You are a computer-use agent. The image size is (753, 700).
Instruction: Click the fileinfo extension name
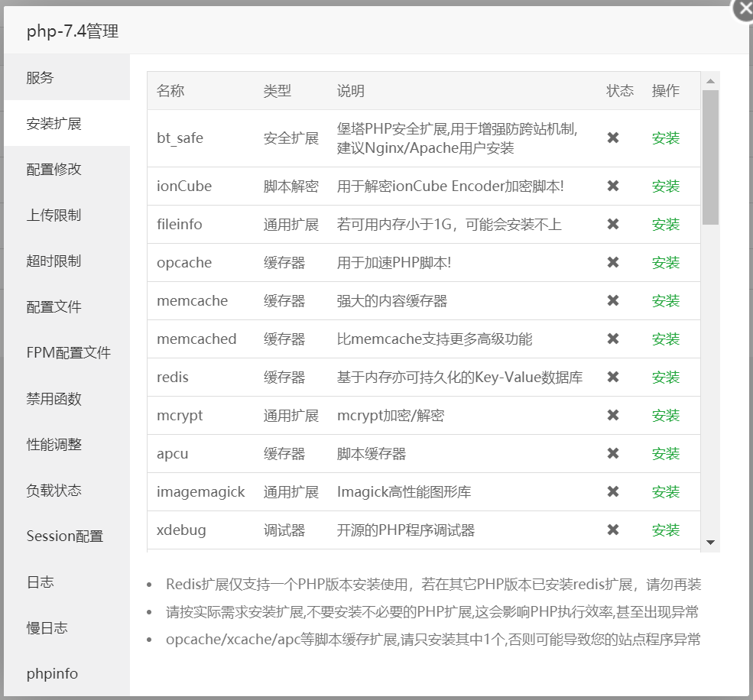click(179, 224)
